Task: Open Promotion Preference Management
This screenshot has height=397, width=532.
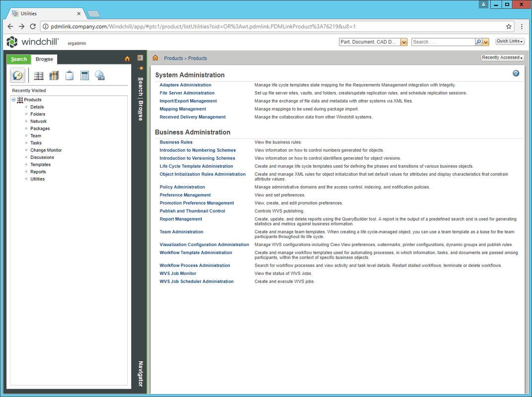Action: [x=197, y=203]
